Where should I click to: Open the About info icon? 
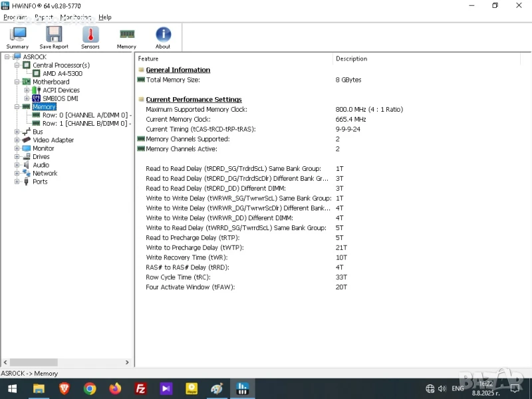coord(163,37)
